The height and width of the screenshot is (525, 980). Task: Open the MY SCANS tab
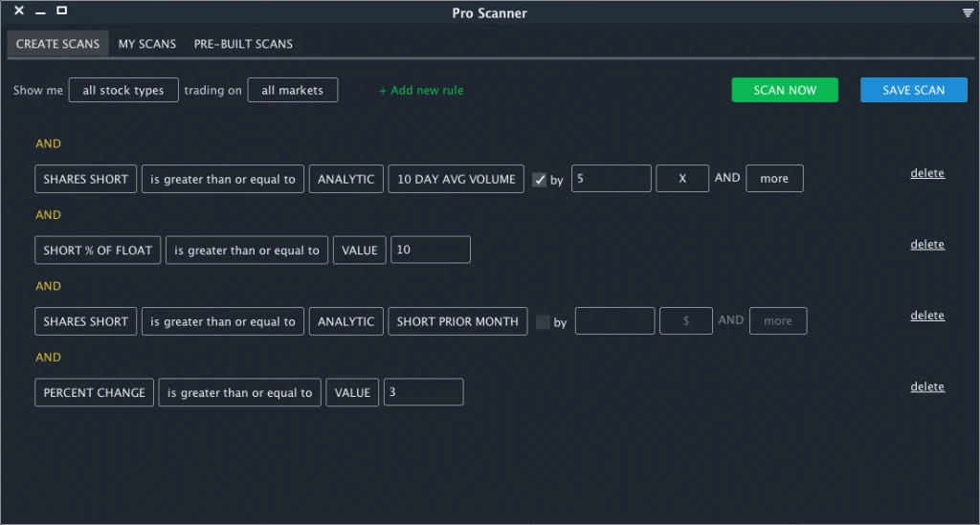click(147, 44)
